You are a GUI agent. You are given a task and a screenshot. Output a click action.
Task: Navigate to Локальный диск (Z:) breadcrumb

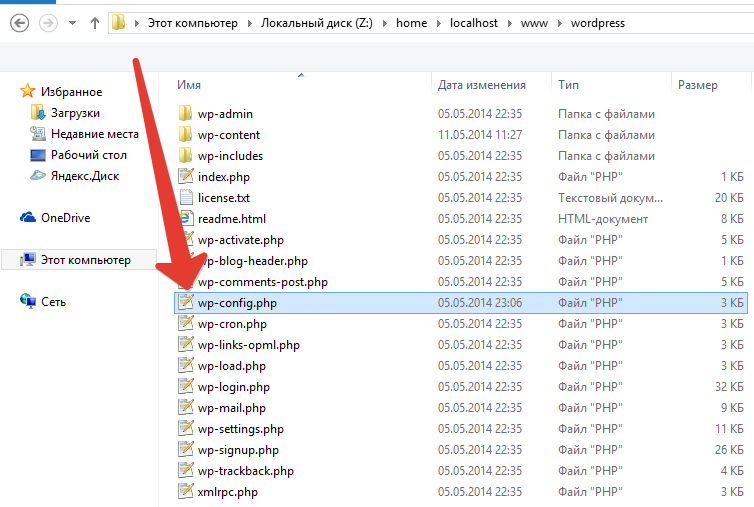[317, 23]
